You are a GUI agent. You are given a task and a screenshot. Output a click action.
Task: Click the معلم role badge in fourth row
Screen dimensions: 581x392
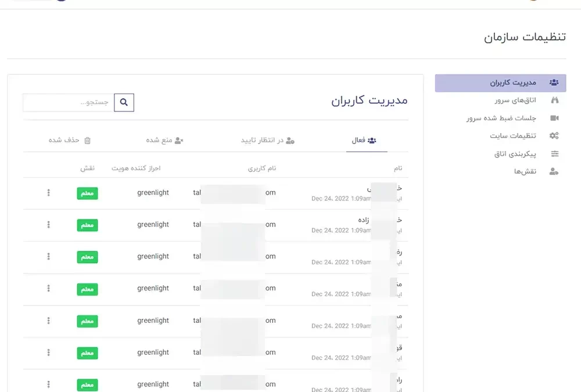pyautogui.click(x=87, y=289)
